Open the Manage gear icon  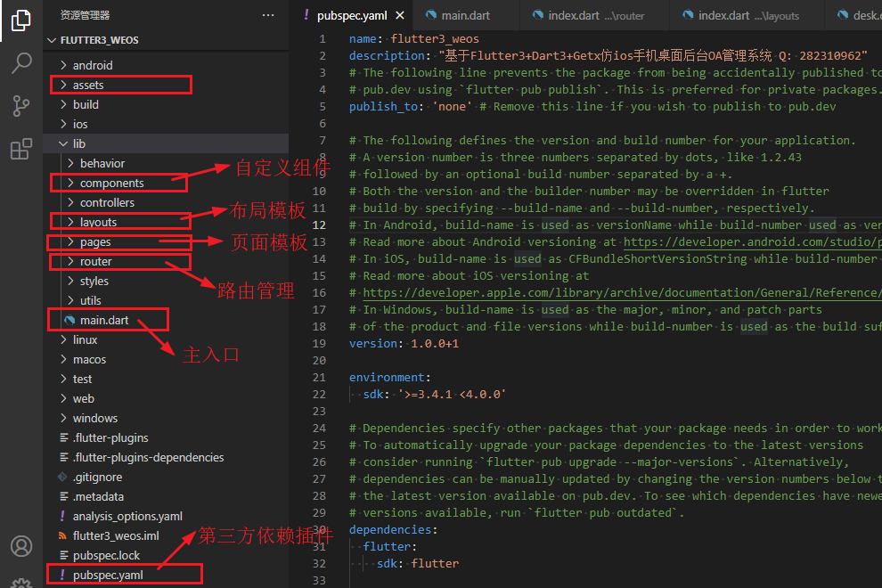21,583
